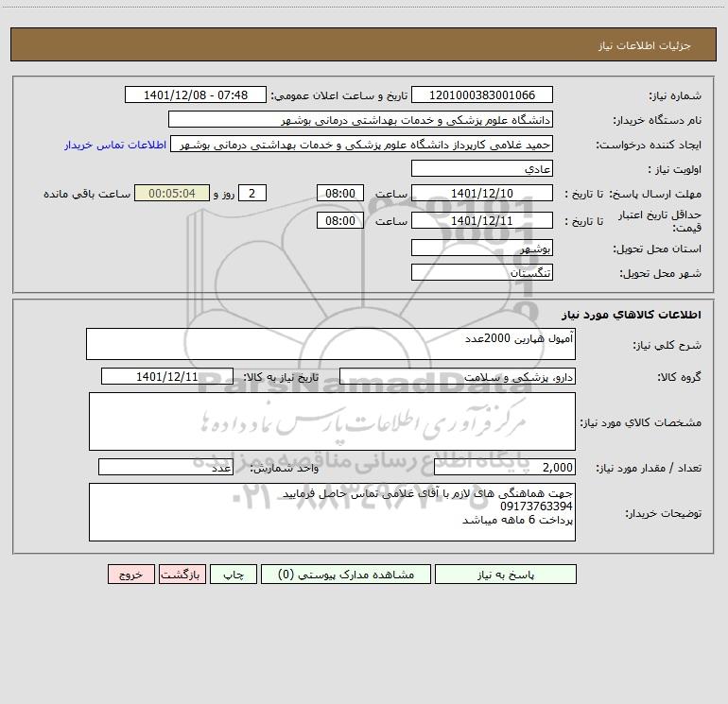Image resolution: width=728 pixels, height=704 pixels.
Task: Click goods group field دارو، پزشکی و سلامت
Action: pos(458,376)
